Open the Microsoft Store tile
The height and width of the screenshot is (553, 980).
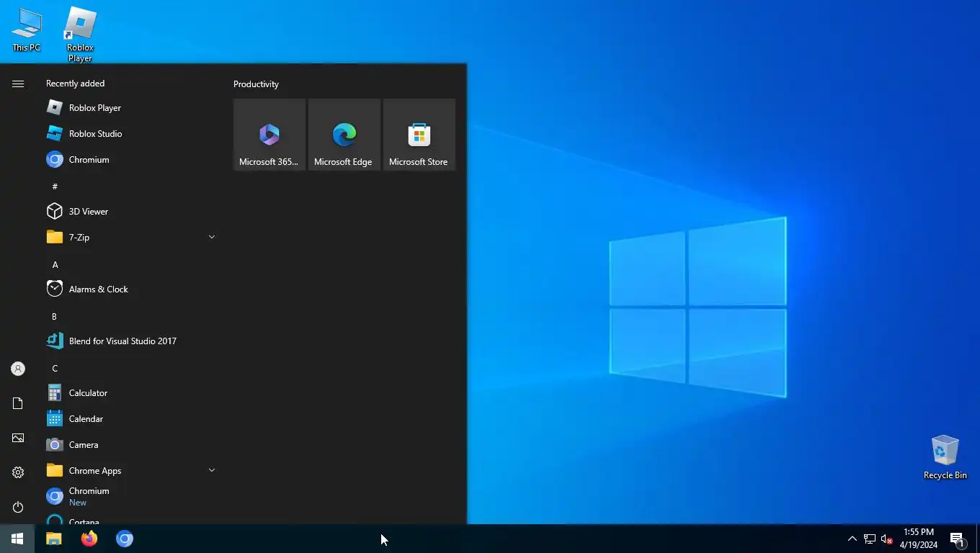coord(419,135)
